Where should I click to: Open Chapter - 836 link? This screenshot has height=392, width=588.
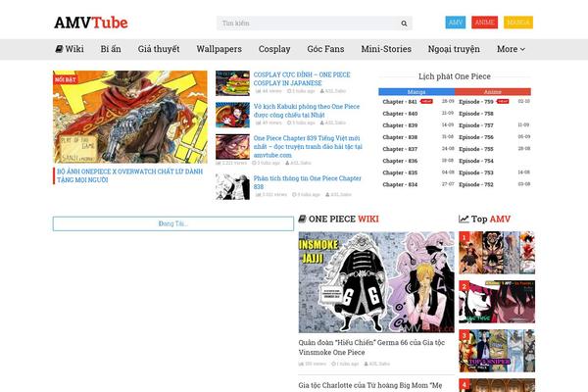click(x=400, y=161)
